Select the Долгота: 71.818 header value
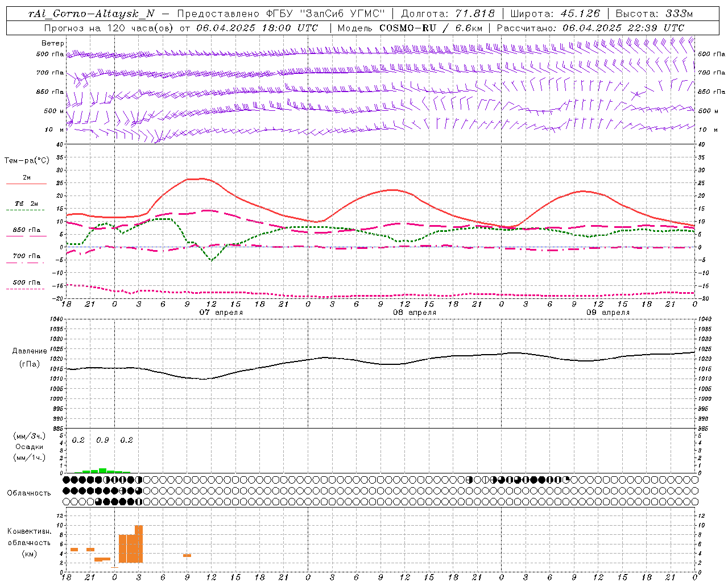728x582 pixels. click(x=448, y=14)
